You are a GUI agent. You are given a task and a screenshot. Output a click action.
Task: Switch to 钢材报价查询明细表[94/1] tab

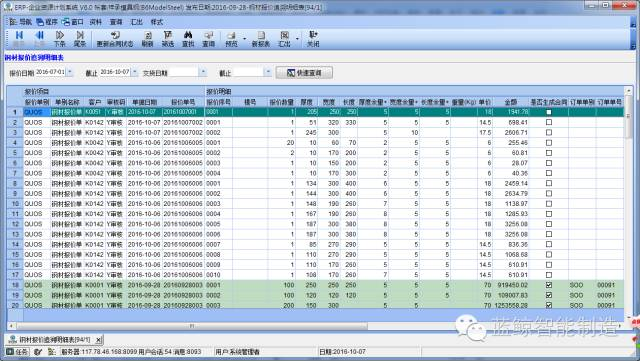coord(55,340)
